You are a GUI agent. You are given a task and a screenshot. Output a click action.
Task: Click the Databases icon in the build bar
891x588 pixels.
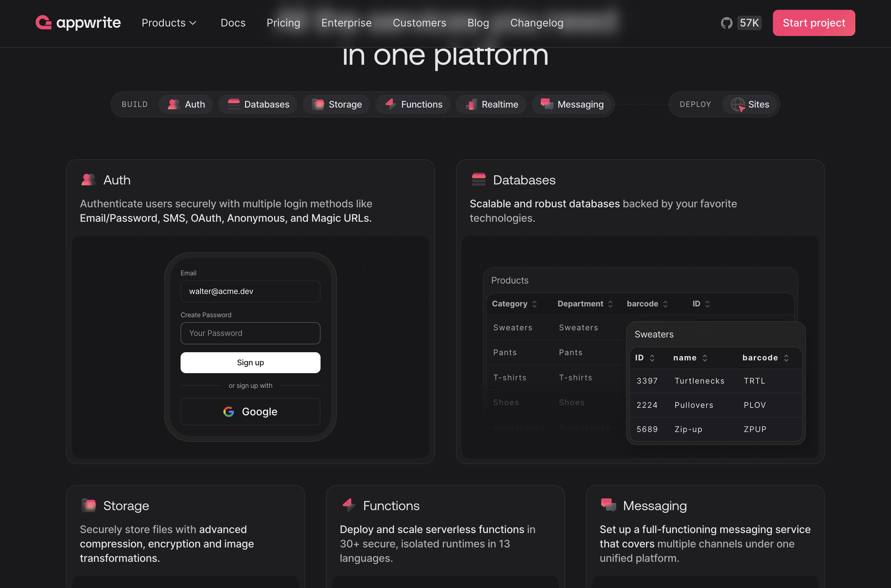(233, 104)
